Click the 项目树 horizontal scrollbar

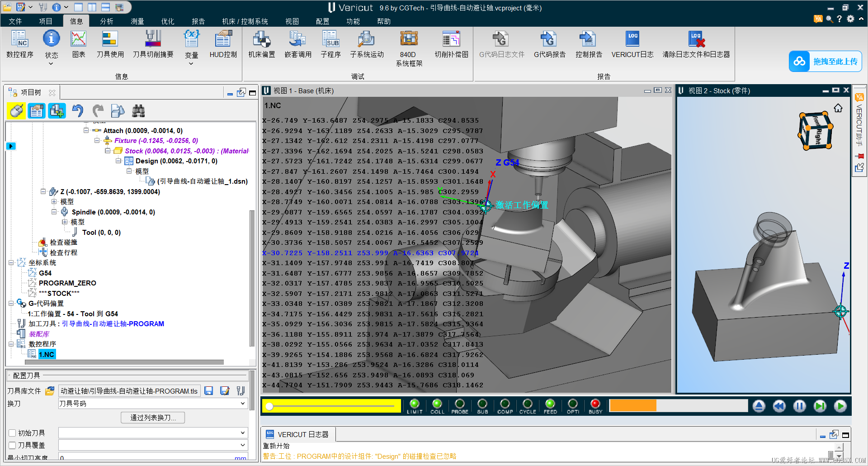point(124,362)
